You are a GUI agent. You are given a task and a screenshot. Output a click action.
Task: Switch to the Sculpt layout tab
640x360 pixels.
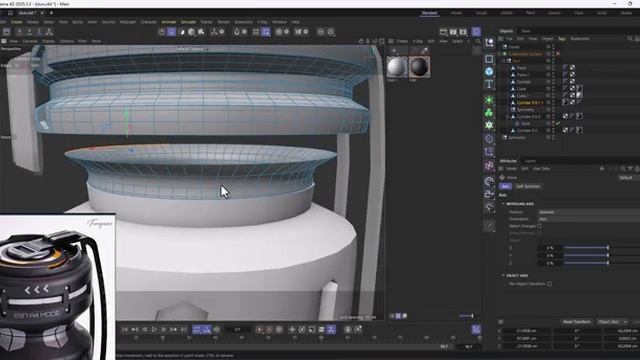tap(481, 13)
